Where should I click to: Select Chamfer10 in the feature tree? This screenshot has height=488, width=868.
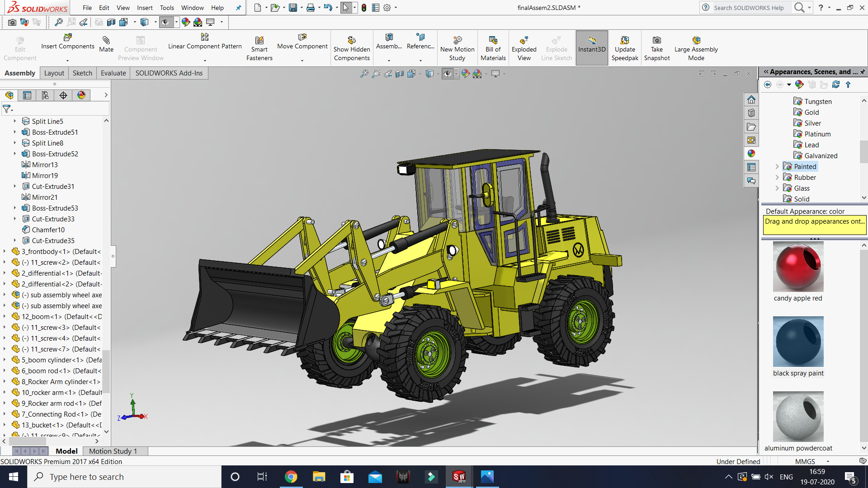pos(43,230)
